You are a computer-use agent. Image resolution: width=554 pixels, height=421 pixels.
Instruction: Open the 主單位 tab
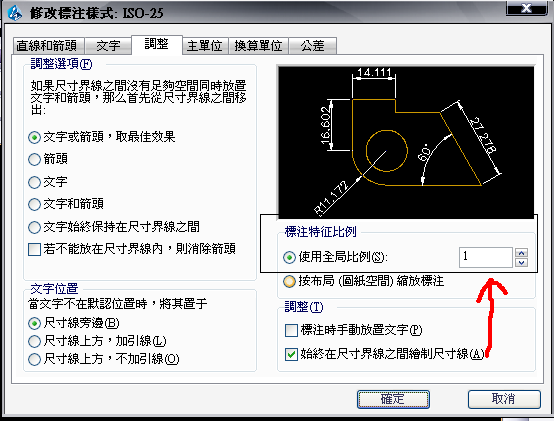click(205, 46)
